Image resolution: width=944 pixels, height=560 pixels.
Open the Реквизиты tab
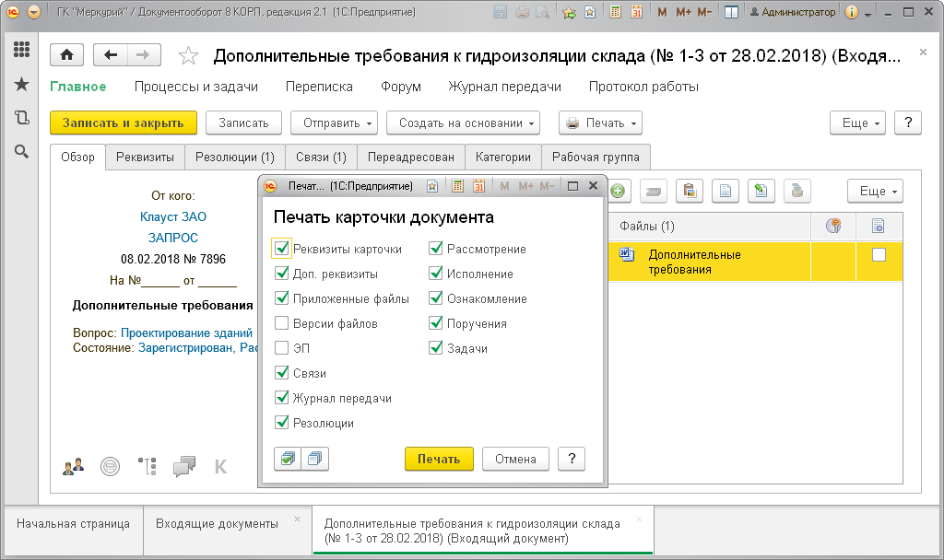145,157
